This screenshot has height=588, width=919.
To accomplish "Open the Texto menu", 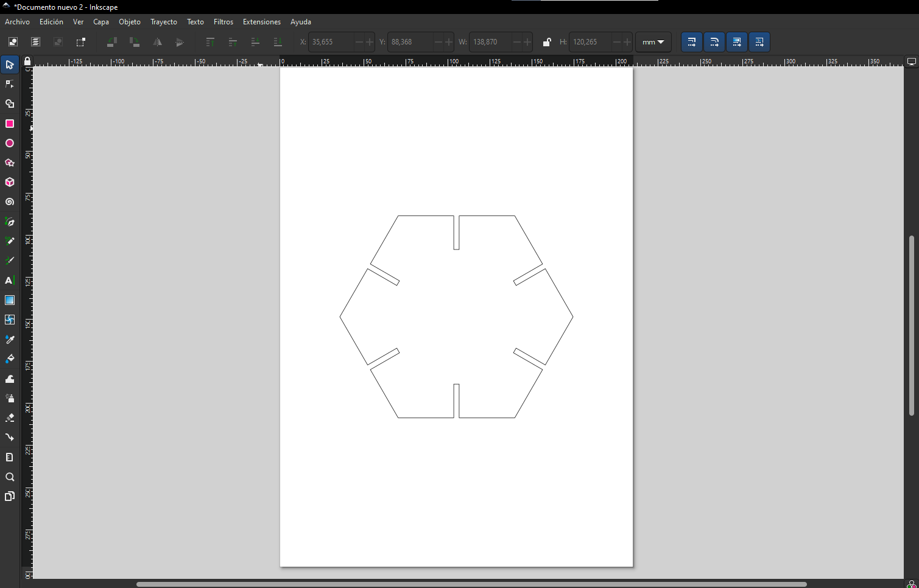I will 195,22.
